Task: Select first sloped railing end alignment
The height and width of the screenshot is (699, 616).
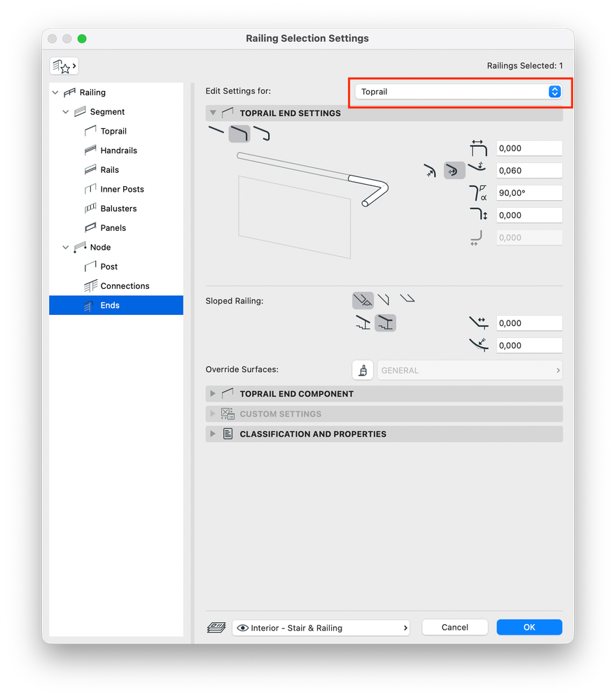Action: coord(363,300)
